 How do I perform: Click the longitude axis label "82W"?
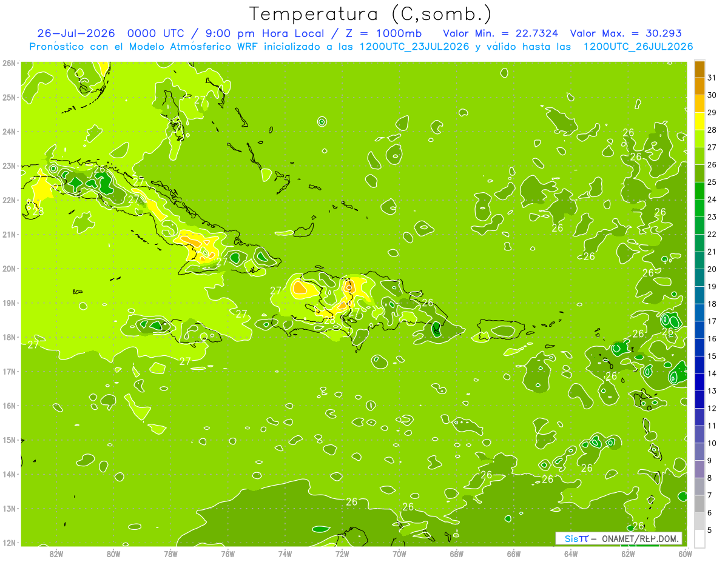point(56,554)
